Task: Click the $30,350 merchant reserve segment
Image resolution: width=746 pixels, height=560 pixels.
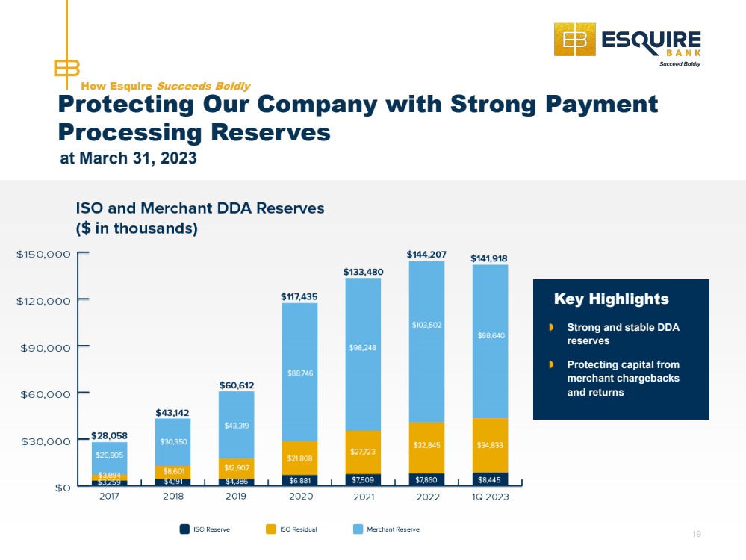Action: (x=173, y=441)
